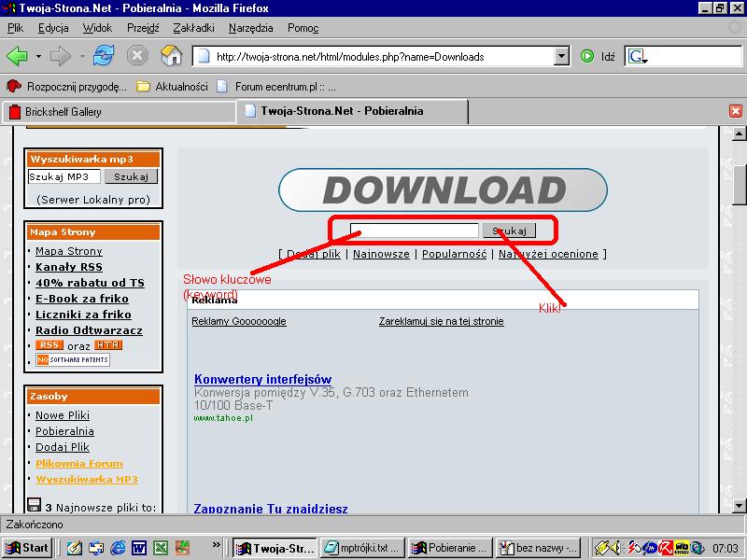The height and width of the screenshot is (560, 747).
Task: Go to the home page icon
Action: (172, 56)
